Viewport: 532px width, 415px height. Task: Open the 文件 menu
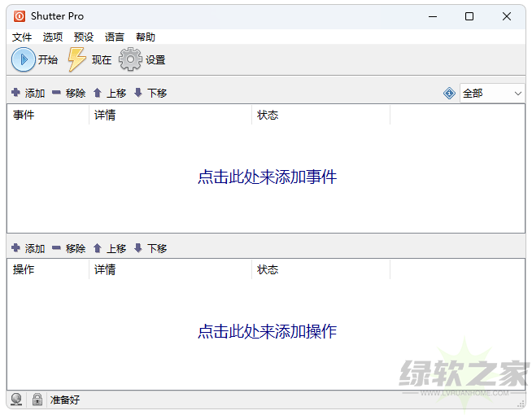pos(22,37)
